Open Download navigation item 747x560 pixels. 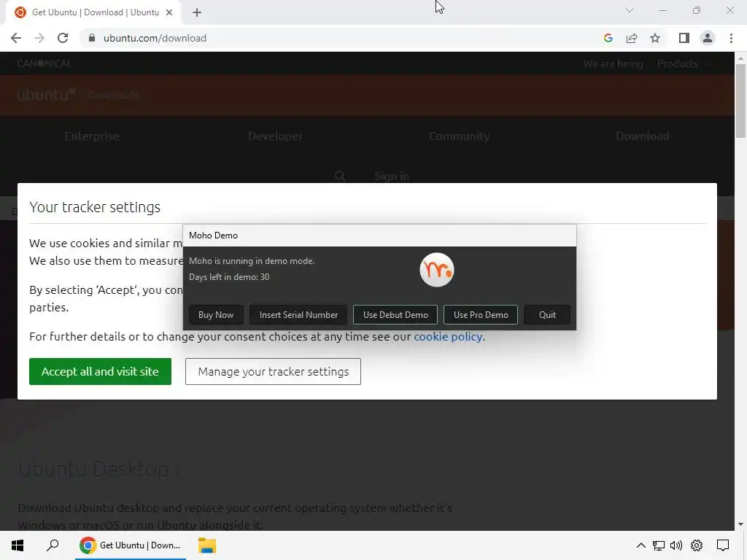[642, 136]
